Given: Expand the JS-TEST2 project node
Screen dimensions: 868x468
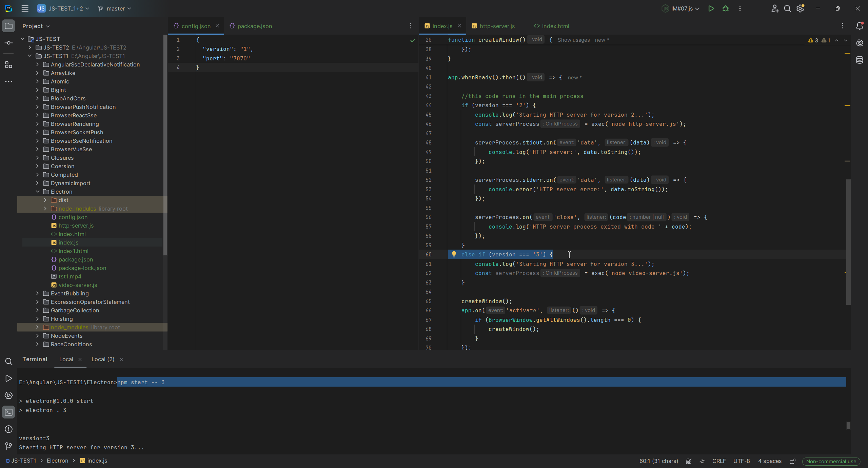Looking at the screenshot, I should pyautogui.click(x=30, y=47).
